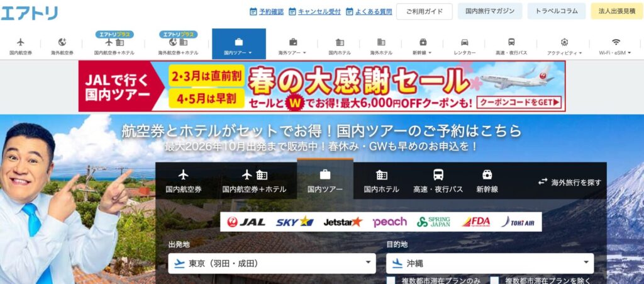Check the 複数都市滞在プランのみ checkbox
Viewport: 644px width, 284px height.
pos(391,280)
